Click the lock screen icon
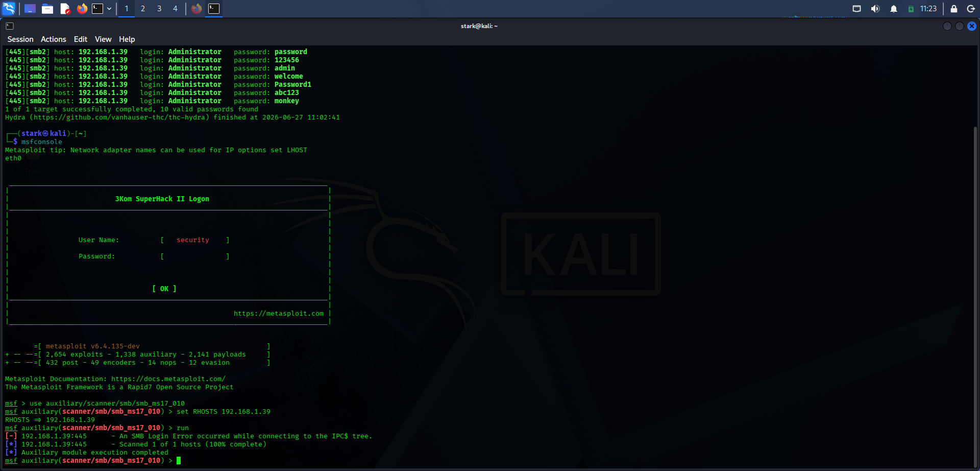 [953, 9]
